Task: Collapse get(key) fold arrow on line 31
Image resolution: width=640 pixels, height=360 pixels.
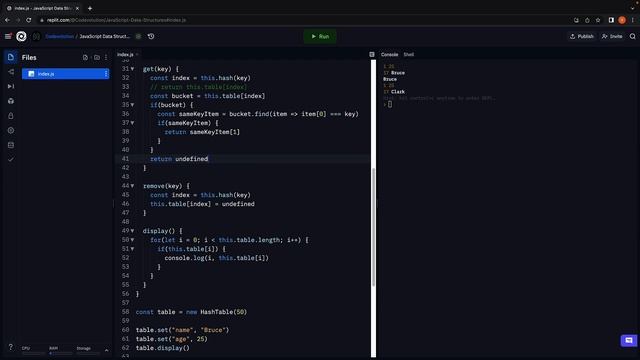Action: 132,69
